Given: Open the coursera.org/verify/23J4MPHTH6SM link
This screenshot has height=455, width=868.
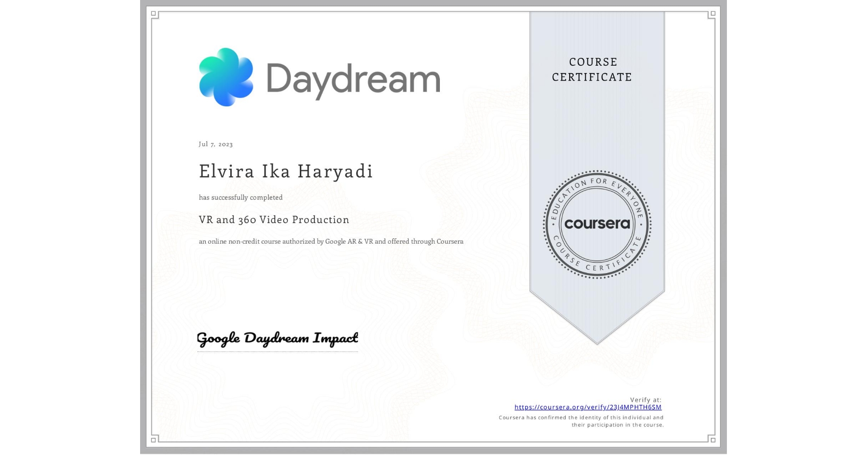Looking at the screenshot, I should tap(588, 407).
